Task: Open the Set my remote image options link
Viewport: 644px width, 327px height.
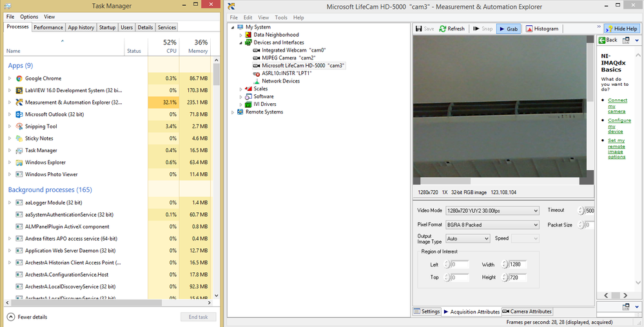Action: 617,148
